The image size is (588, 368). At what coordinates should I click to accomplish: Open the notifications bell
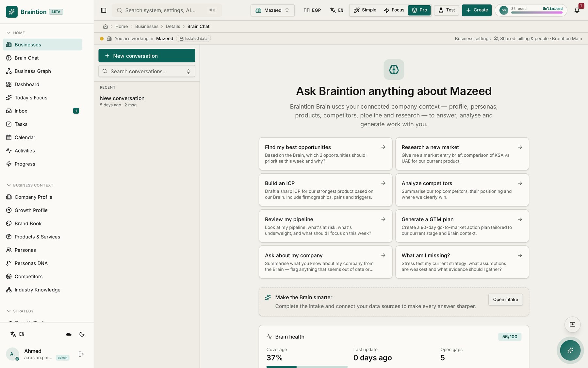point(577,10)
